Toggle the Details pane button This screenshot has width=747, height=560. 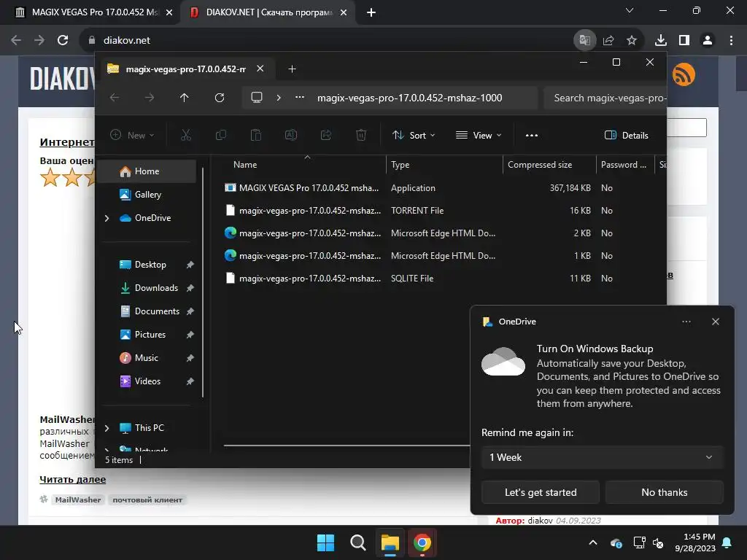click(626, 135)
